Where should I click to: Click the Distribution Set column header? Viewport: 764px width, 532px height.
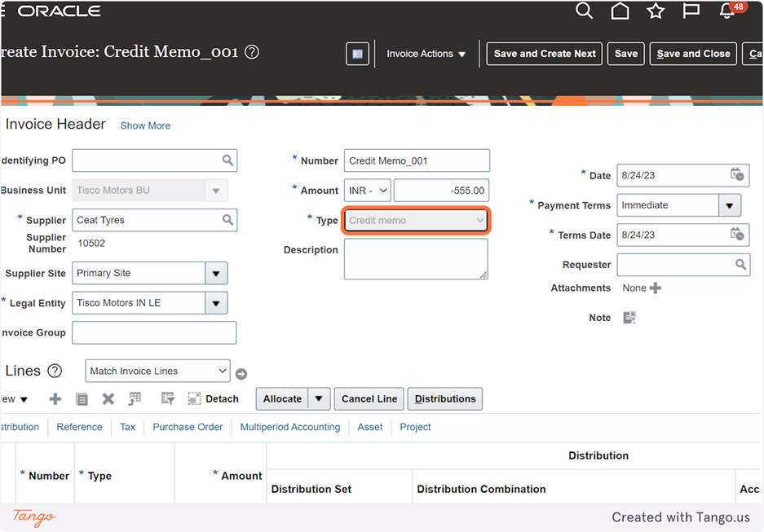pos(311,489)
